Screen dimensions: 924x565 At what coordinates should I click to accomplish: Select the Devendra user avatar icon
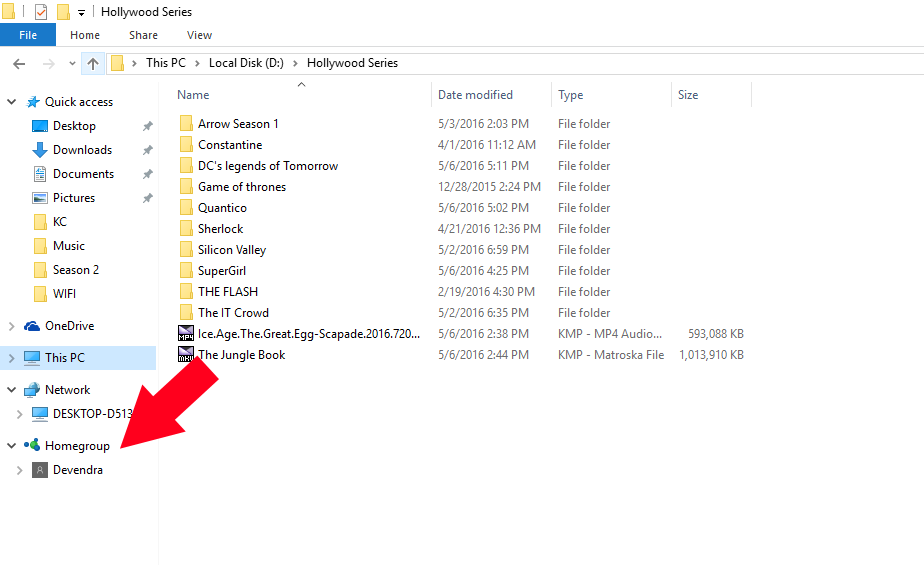[x=39, y=470]
